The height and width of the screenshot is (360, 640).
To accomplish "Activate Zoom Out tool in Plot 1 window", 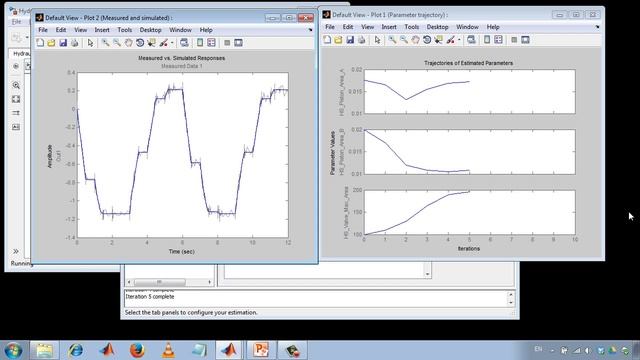I will click(x=404, y=40).
